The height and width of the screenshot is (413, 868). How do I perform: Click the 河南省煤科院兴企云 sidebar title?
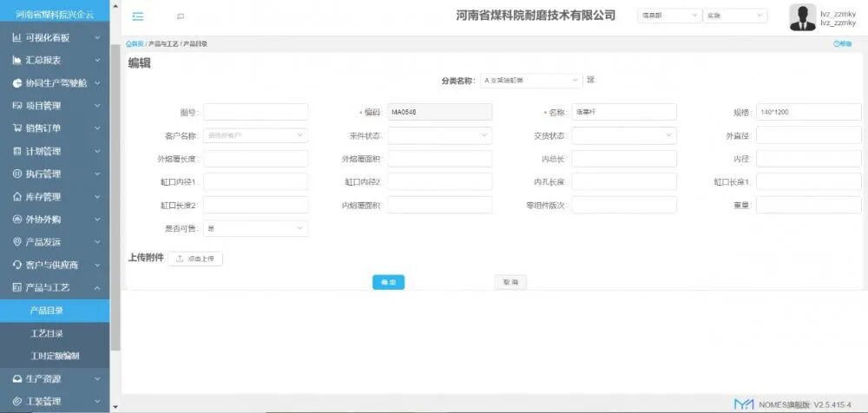click(x=55, y=14)
